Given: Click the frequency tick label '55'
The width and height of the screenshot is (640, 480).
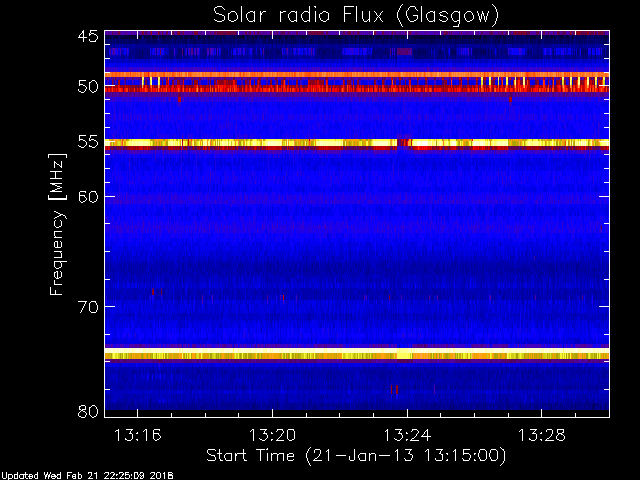Looking at the screenshot, I should pyautogui.click(x=88, y=142).
